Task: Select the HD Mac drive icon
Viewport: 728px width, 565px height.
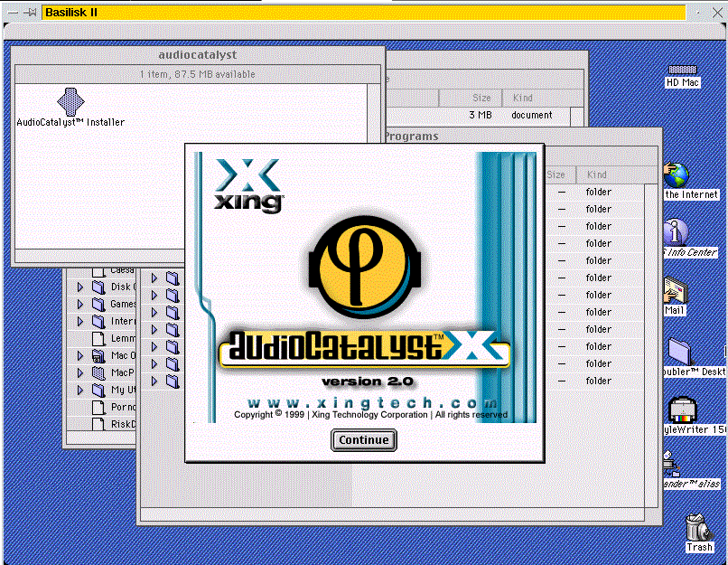Action: [683, 70]
